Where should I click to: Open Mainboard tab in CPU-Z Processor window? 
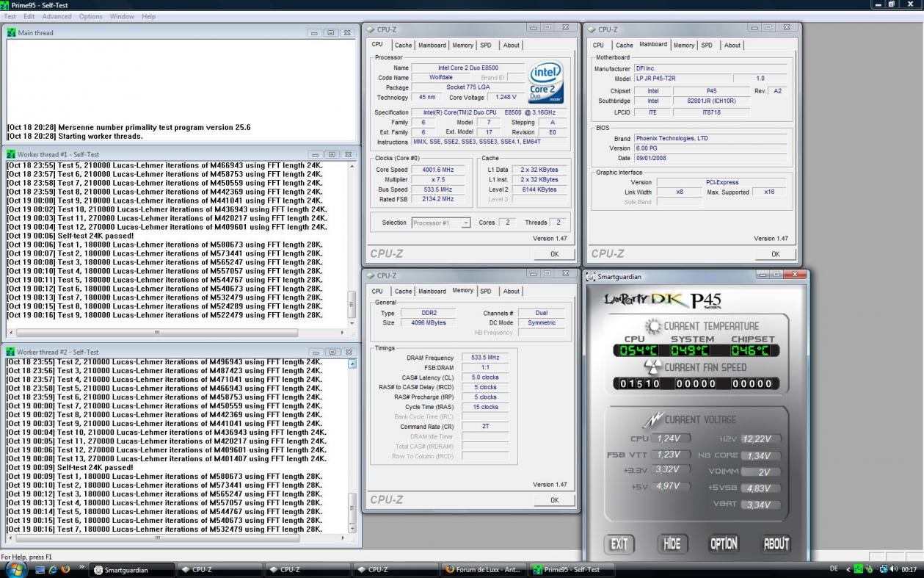(432, 46)
